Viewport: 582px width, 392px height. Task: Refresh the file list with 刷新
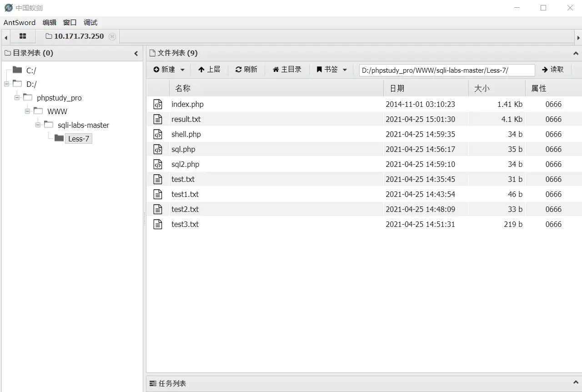pos(246,70)
